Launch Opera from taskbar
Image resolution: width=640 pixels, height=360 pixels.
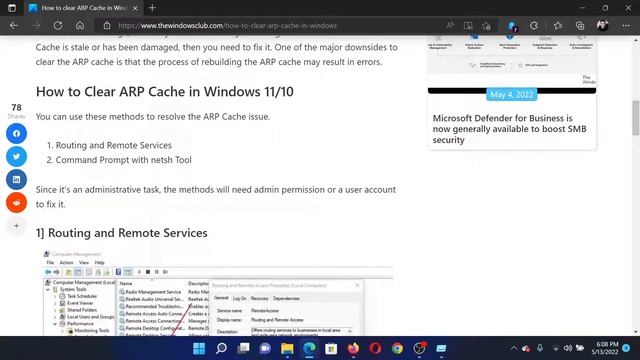(x=375, y=348)
